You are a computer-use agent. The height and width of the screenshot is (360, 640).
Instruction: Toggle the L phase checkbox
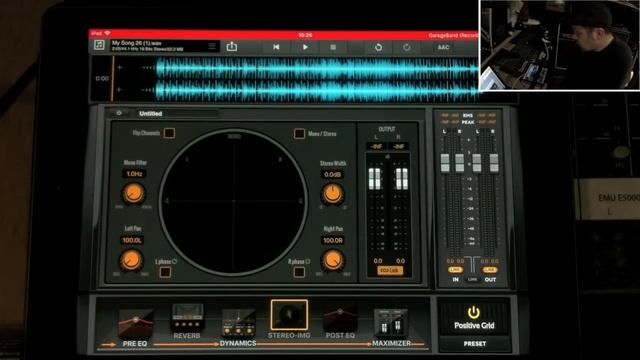point(165,272)
